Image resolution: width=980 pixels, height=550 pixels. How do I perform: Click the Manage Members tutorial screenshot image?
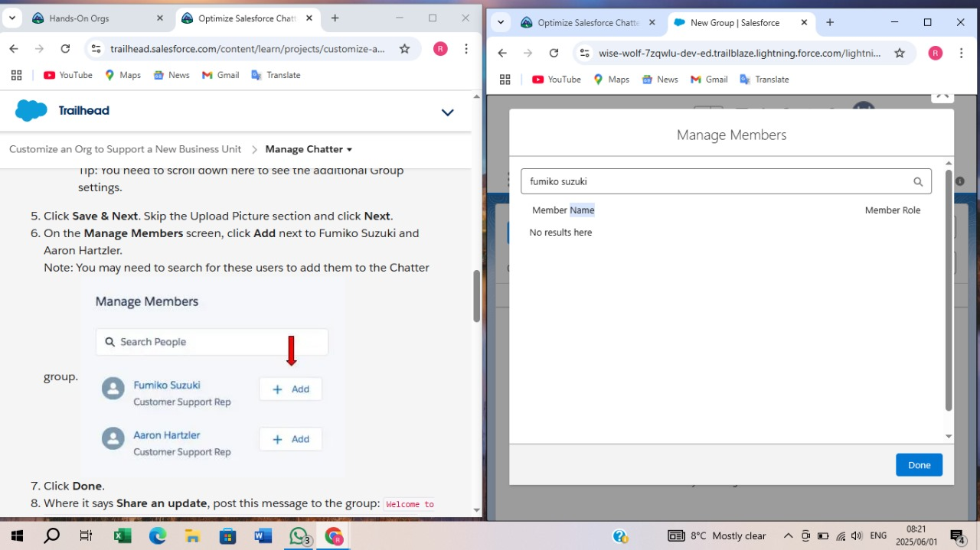click(212, 376)
